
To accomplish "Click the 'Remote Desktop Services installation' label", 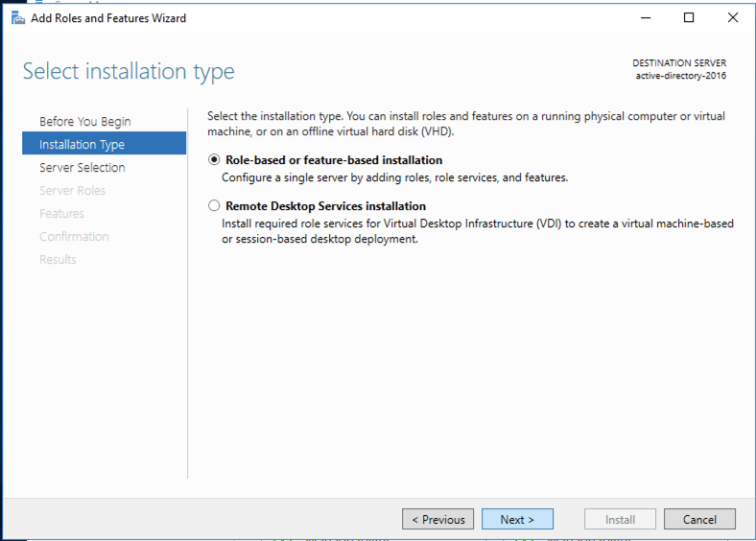I will pyautogui.click(x=325, y=206).
